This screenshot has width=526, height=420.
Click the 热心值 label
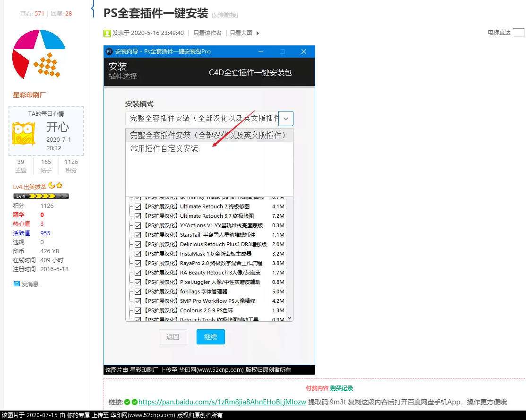(21, 224)
